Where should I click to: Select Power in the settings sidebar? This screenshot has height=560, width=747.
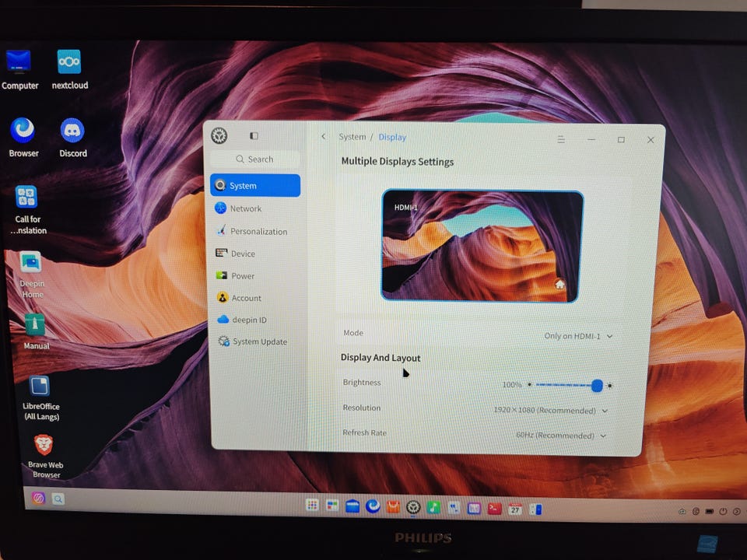256,275
